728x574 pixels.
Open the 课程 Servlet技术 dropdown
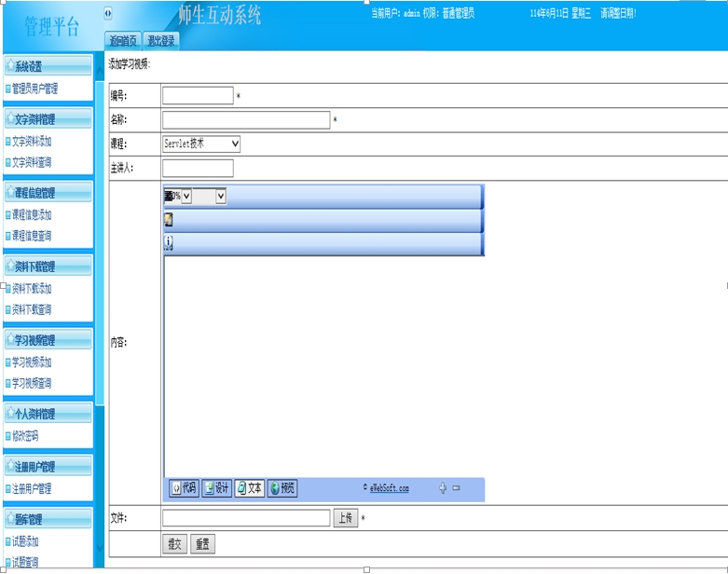(x=201, y=143)
